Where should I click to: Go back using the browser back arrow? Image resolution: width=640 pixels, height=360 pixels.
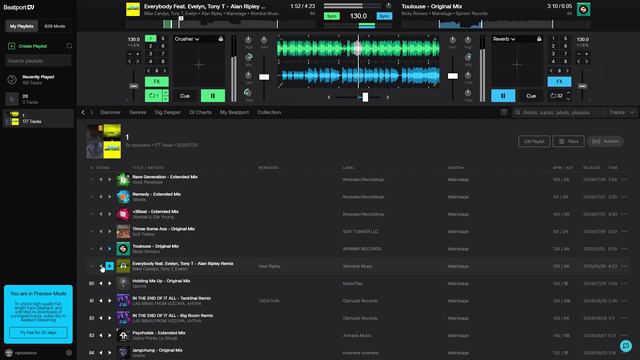tap(83, 112)
